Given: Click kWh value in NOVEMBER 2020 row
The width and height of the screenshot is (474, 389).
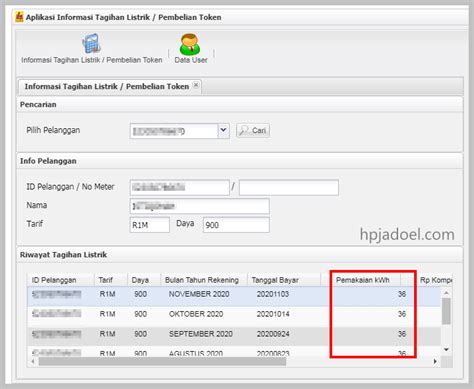Looking at the screenshot, I should click(402, 294).
